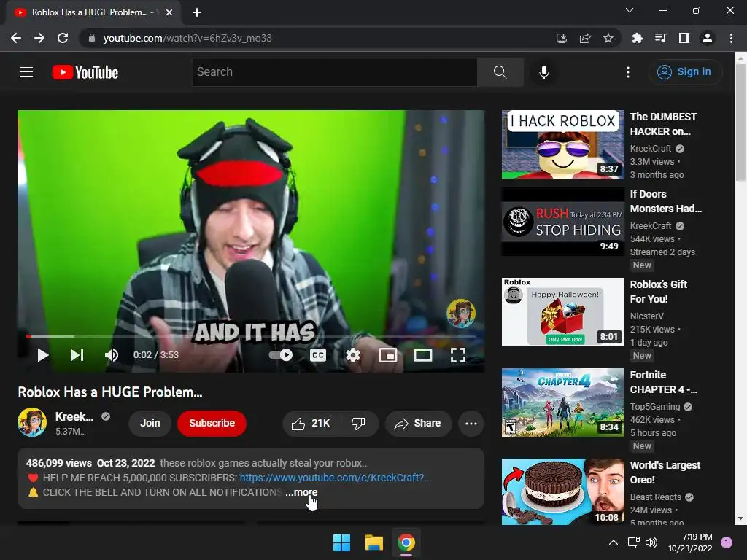Select the Roblox Has a HUGE Problem tab

93,12
